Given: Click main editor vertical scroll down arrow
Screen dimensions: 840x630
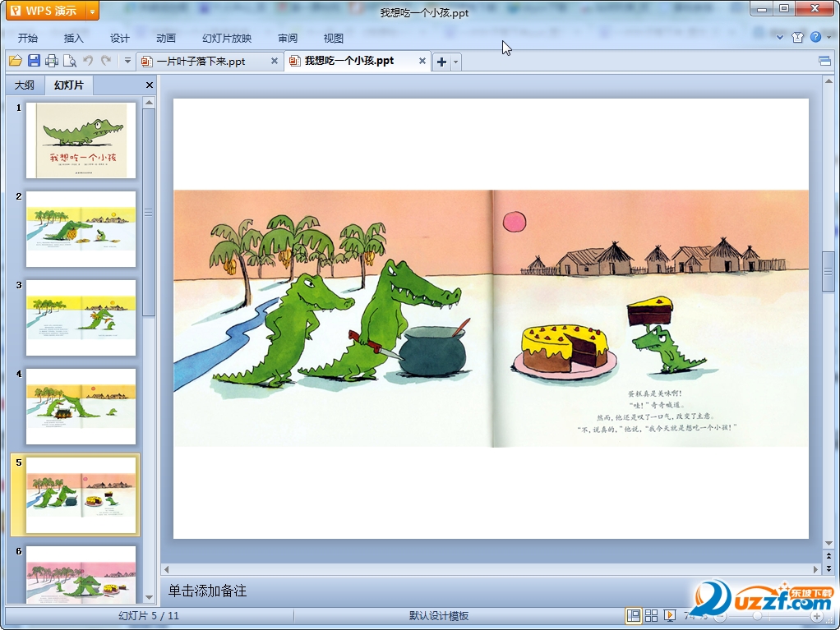Looking at the screenshot, I should 828,543.
